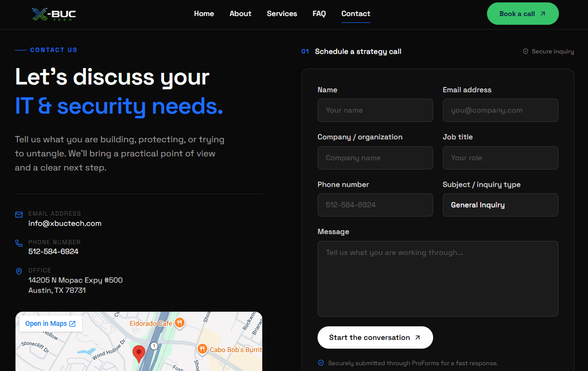Open the Services menu item
588x371 pixels.
point(282,14)
